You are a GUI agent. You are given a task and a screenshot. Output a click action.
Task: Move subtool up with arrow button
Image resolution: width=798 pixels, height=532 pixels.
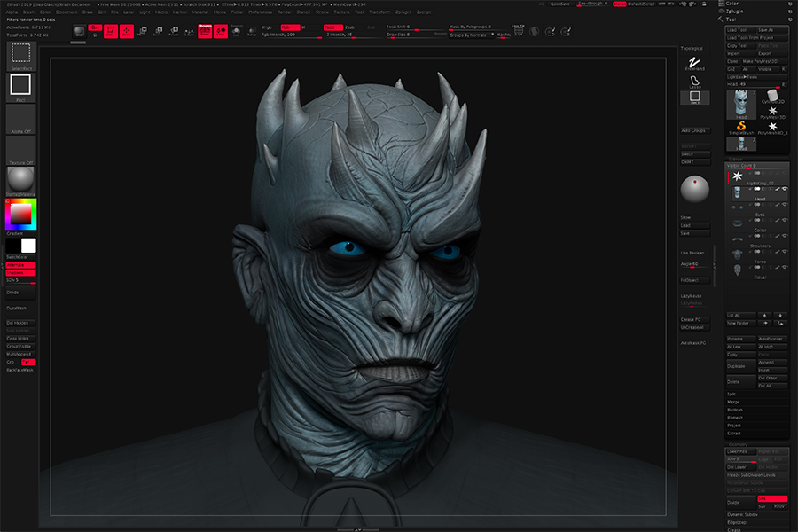[765, 316]
